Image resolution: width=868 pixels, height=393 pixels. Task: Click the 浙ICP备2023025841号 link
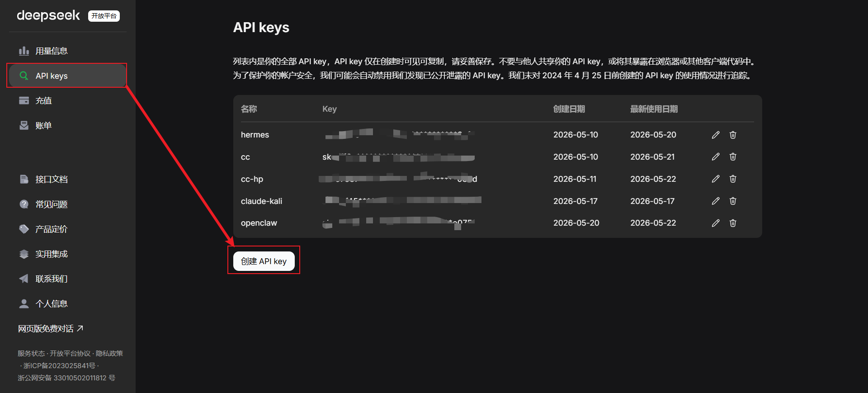59,365
